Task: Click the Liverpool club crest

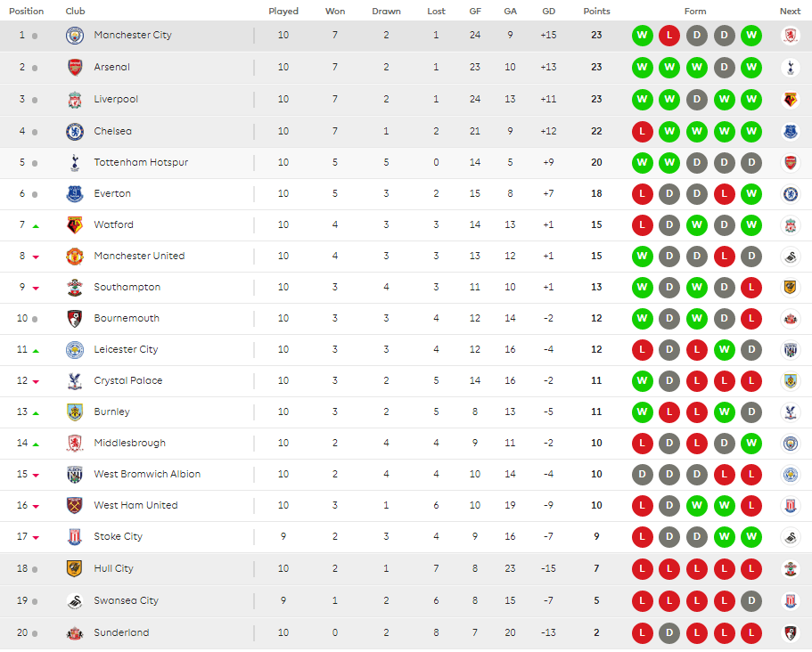Action: [x=75, y=100]
